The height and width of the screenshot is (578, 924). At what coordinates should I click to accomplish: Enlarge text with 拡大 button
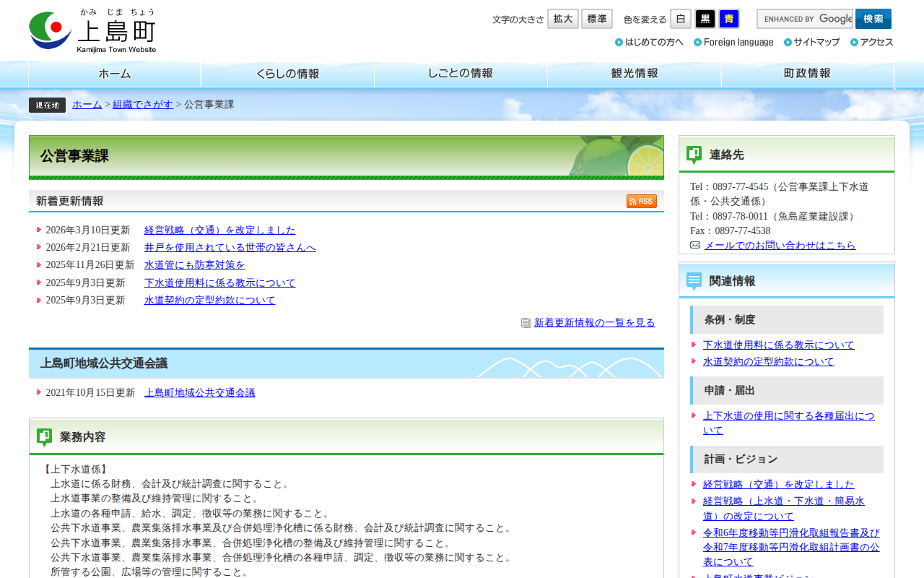[563, 19]
